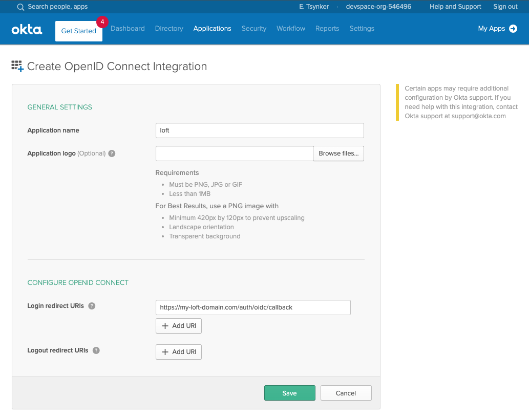Open the Security section
This screenshot has width=529, height=420.
[253, 29]
